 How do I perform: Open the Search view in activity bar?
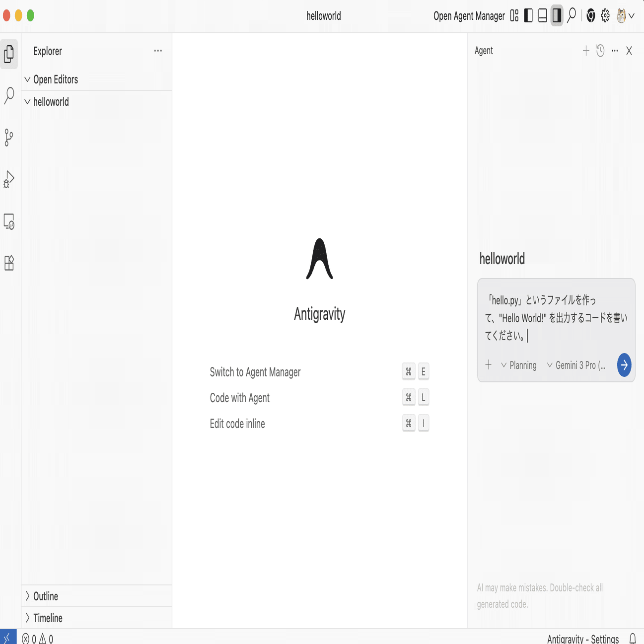pos(9,95)
